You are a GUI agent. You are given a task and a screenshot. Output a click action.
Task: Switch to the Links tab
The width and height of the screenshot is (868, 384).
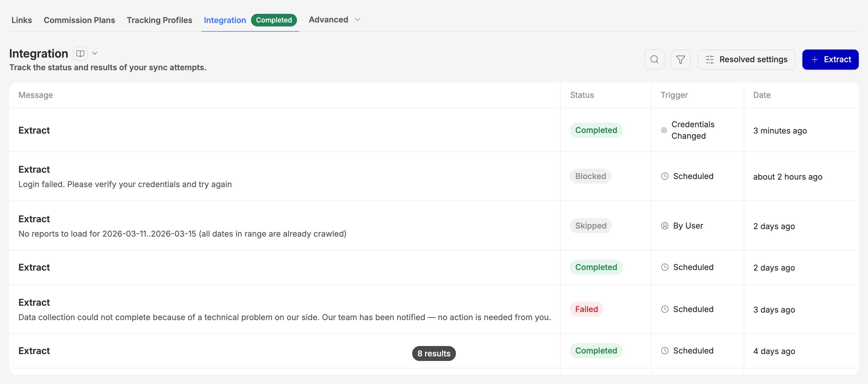coord(22,20)
